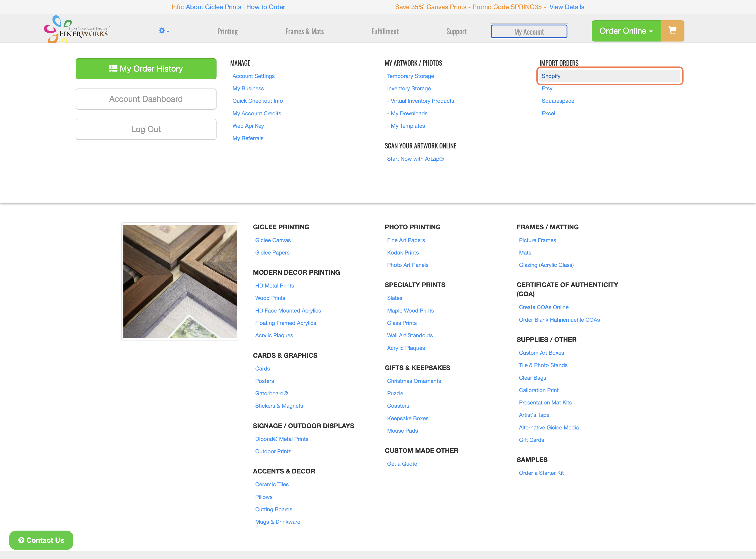Viewport: 756px width, 559px height.
Task: Go to the Account Dashboard
Action: click(x=146, y=99)
